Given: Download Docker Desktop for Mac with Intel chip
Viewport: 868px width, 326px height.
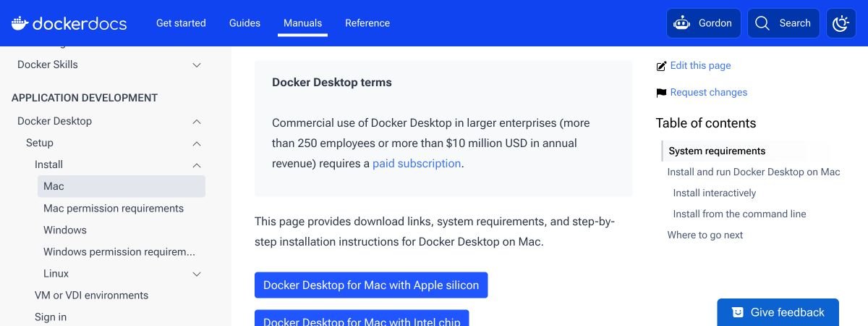Looking at the screenshot, I should point(362,318).
